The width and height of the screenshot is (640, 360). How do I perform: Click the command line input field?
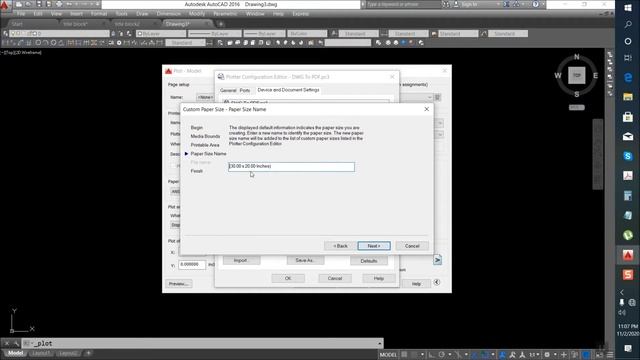click(202, 343)
